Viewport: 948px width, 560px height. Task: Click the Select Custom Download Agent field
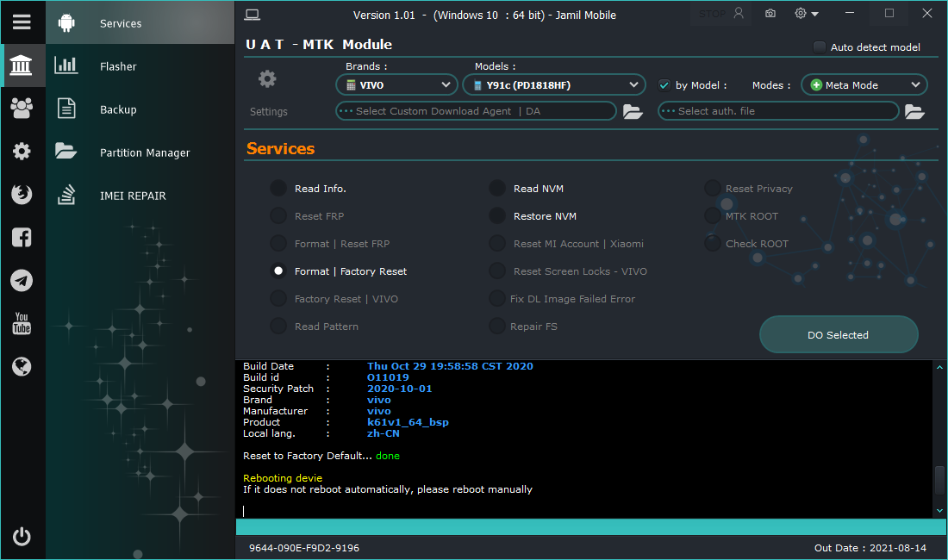coord(476,111)
